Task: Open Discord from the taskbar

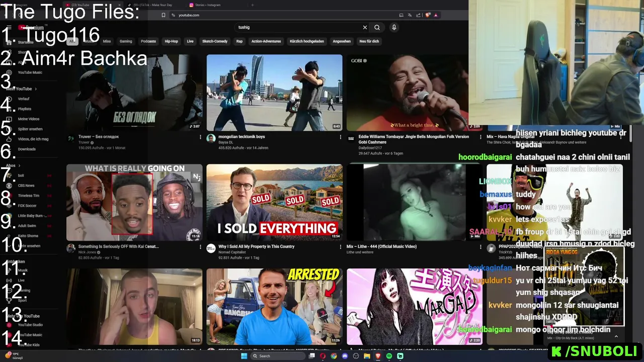Action: 345,356
